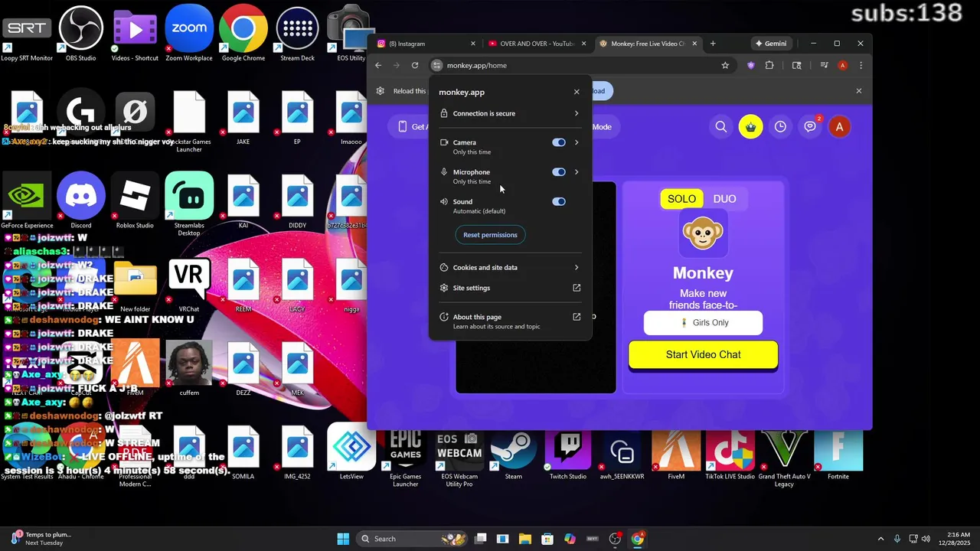Click Monkey's search magnifier icon
The height and width of the screenshot is (551, 980).
pyautogui.click(x=721, y=127)
